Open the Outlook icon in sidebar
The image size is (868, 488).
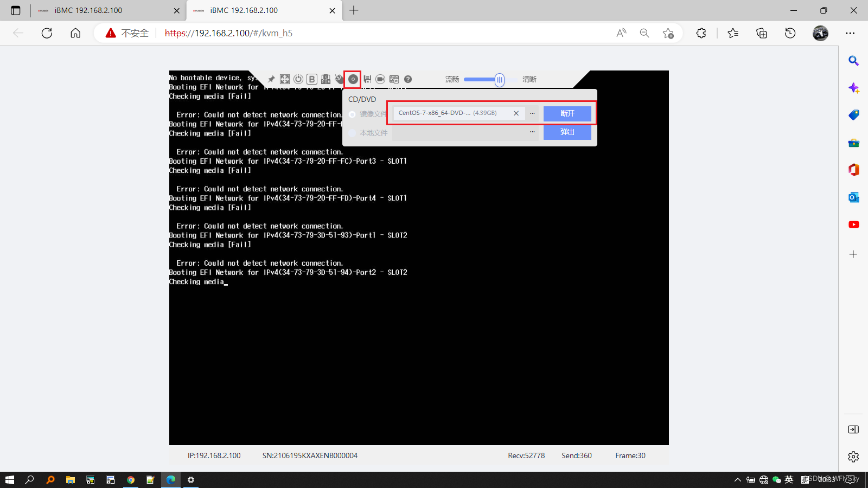tap(853, 197)
